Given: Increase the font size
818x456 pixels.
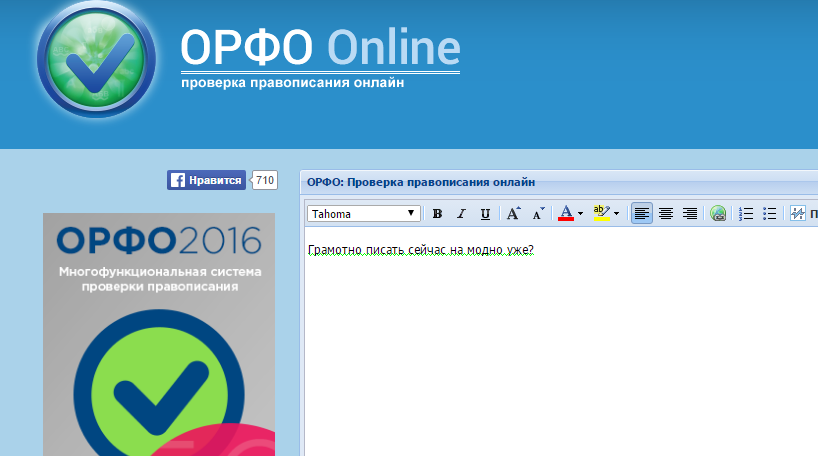Looking at the screenshot, I should (513, 214).
